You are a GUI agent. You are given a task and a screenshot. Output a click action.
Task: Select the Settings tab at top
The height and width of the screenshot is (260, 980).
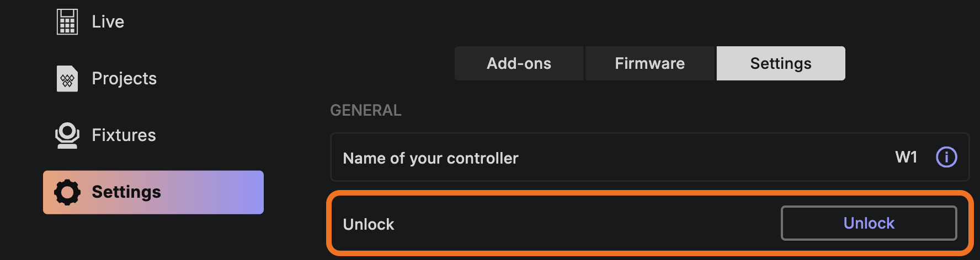(781, 63)
